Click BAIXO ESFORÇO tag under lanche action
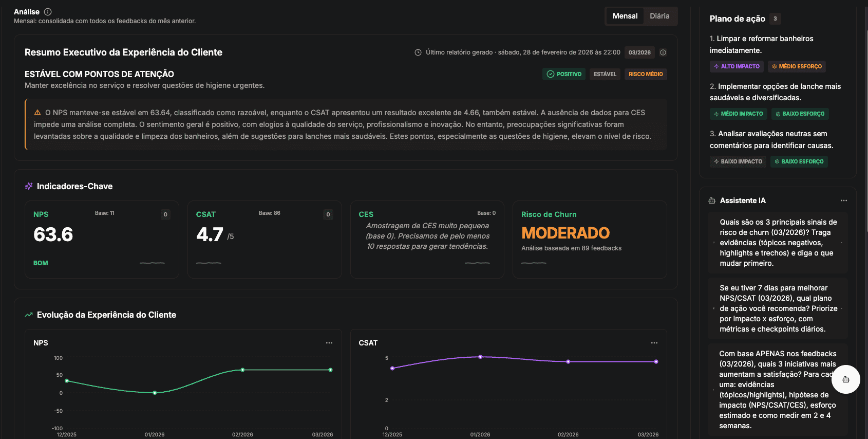The height and width of the screenshot is (439, 868). (x=800, y=114)
